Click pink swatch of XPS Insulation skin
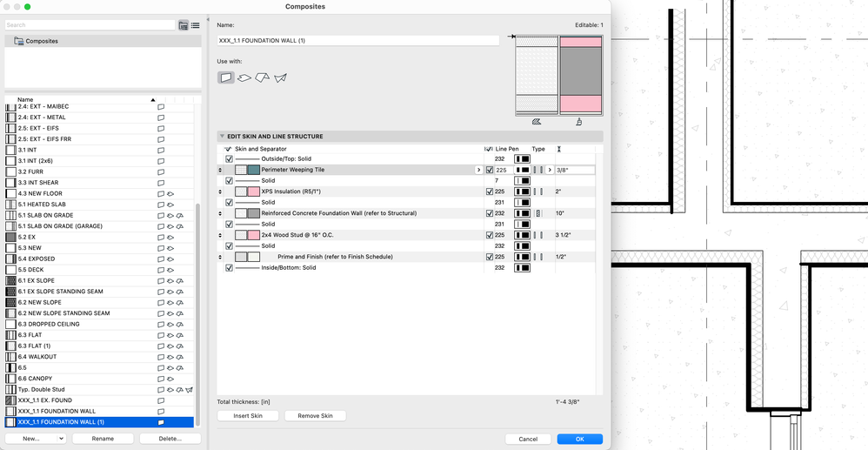The width and height of the screenshot is (868, 450). (254, 191)
